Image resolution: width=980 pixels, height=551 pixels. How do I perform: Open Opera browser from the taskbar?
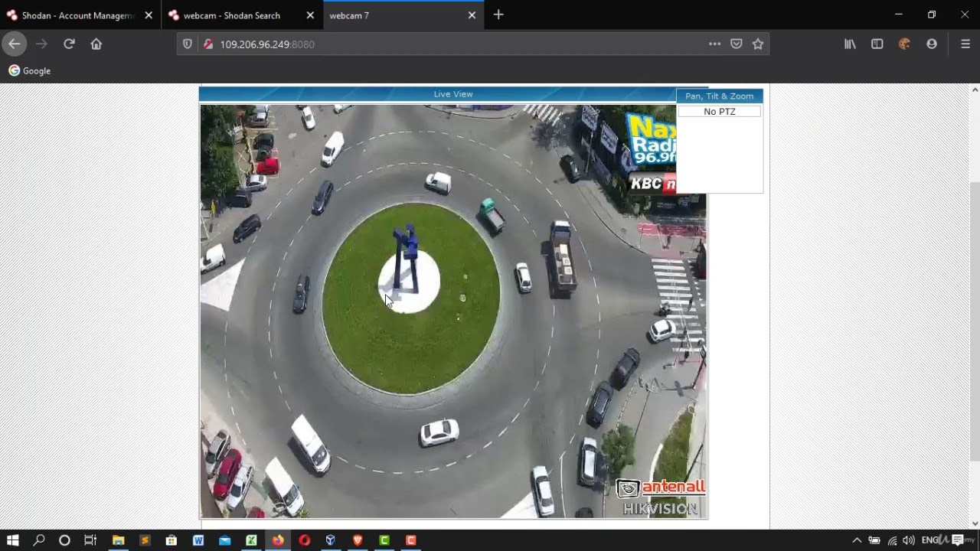tap(305, 540)
